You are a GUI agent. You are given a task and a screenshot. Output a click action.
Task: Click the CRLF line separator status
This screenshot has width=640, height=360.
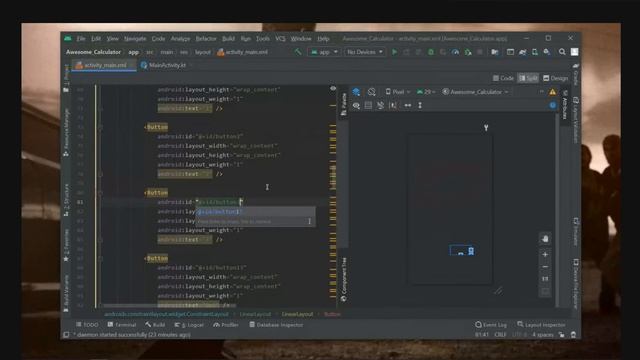(x=500, y=335)
